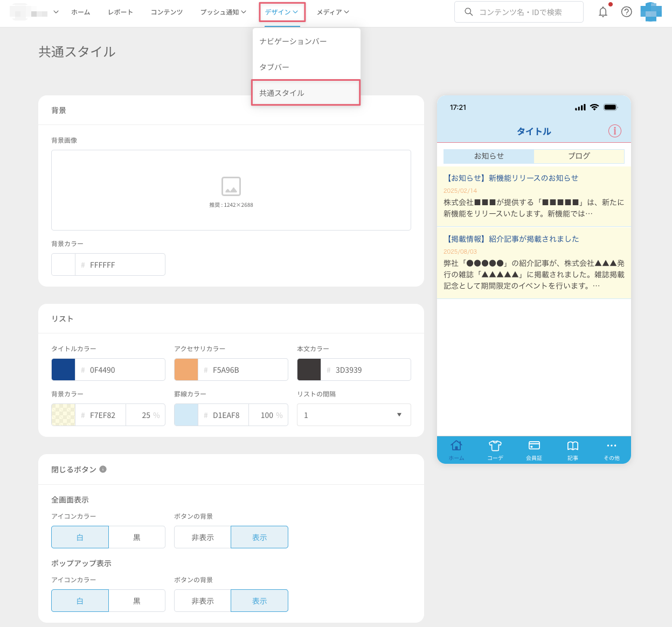
Task: Click the デザイン menu in top bar
Action: coord(282,12)
